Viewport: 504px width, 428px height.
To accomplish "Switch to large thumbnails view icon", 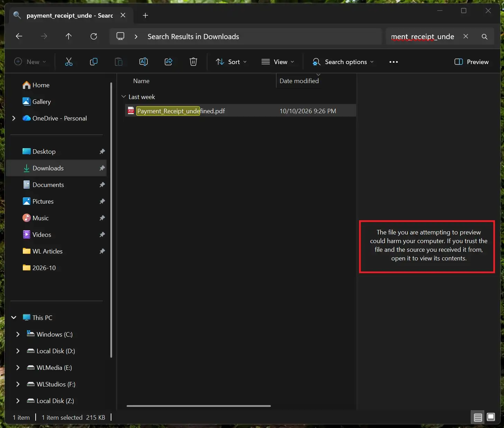I will pyautogui.click(x=491, y=417).
